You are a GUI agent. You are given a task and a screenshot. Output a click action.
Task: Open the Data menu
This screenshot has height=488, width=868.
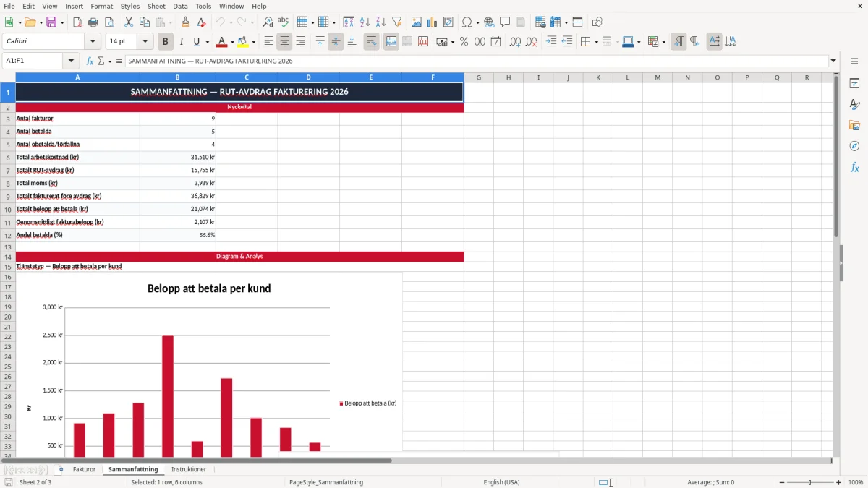point(180,6)
